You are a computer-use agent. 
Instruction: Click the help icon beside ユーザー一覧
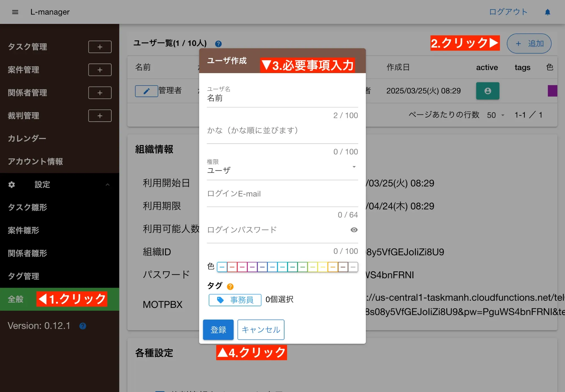pyautogui.click(x=218, y=44)
